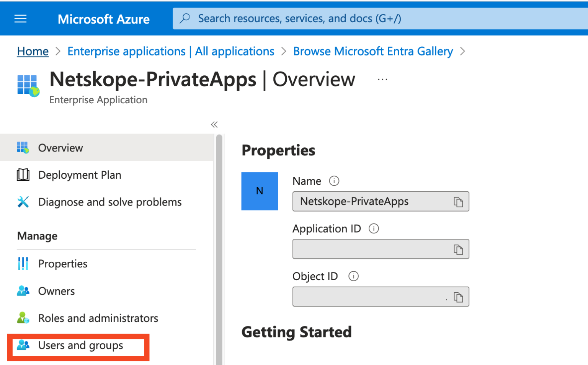Image resolution: width=588 pixels, height=365 pixels.
Task: Copy the Application ID value
Action: pos(458,249)
